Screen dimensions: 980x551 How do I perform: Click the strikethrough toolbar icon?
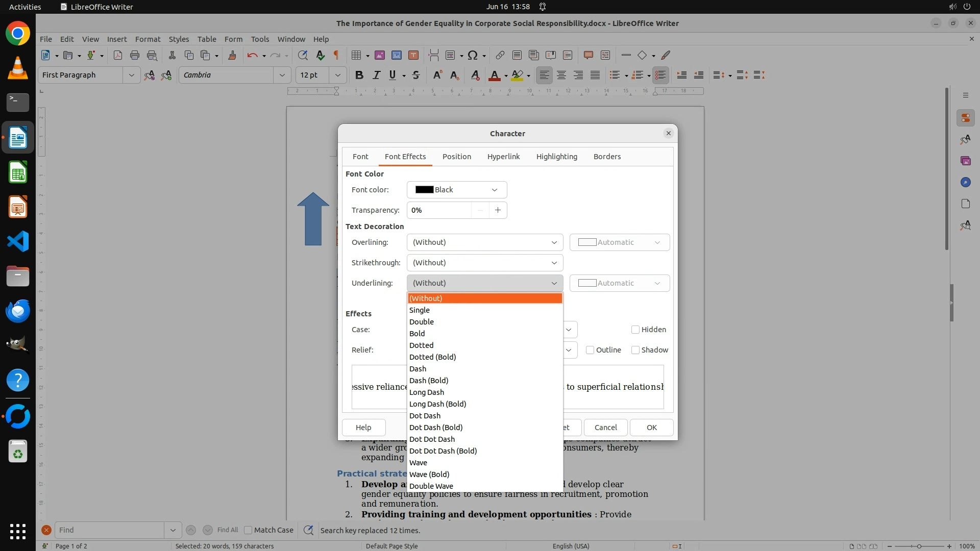click(416, 75)
